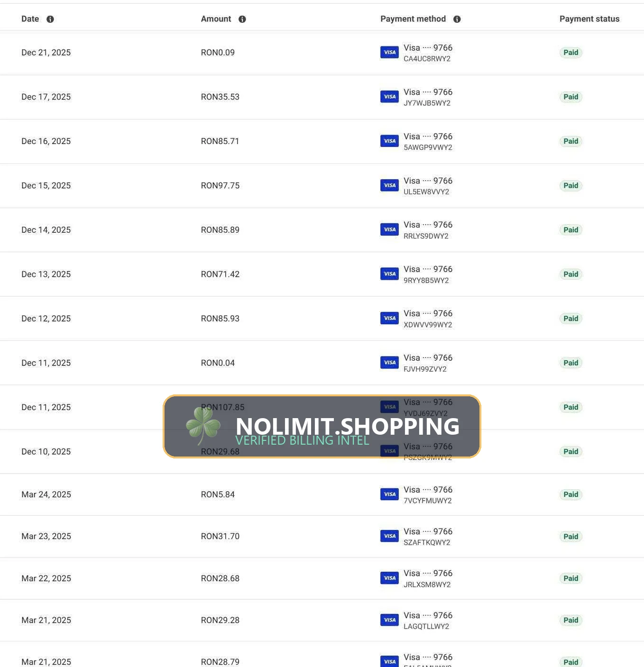Click the Paid badge for Dec 14, 2025
Image resolution: width=644 pixels, height=667 pixels.
point(571,230)
